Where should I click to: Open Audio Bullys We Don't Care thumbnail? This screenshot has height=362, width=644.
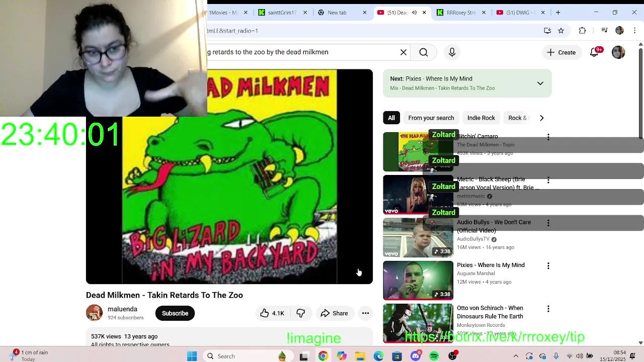pyautogui.click(x=418, y=237)
